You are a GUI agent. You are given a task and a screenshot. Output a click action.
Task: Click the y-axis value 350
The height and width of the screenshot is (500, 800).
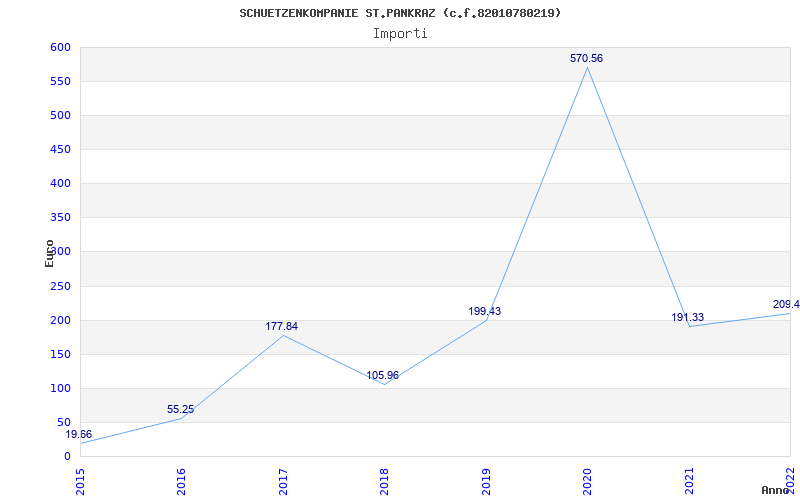point(60,218)
